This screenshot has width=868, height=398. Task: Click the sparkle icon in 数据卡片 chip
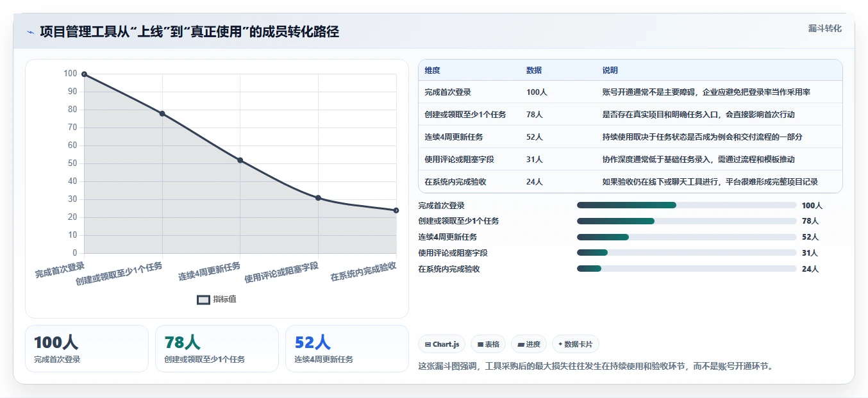pyautogui.click(x=560, y=344)
